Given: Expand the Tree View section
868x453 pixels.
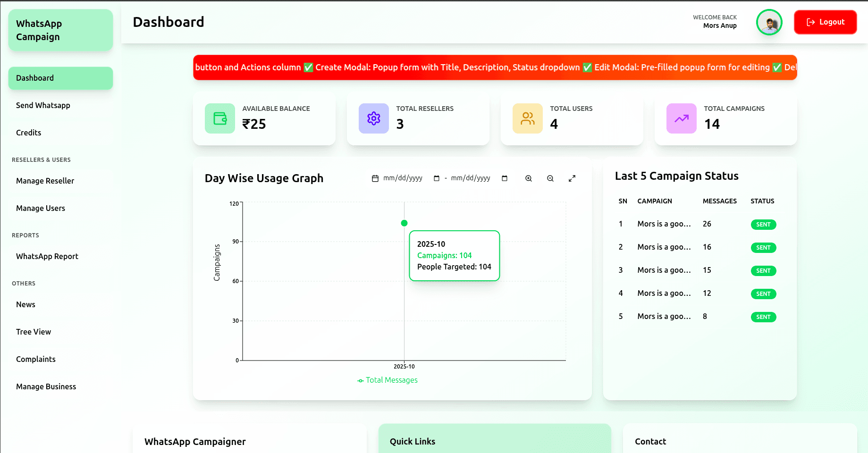Looking at the screenshot, I should click(x=33, y=332).
